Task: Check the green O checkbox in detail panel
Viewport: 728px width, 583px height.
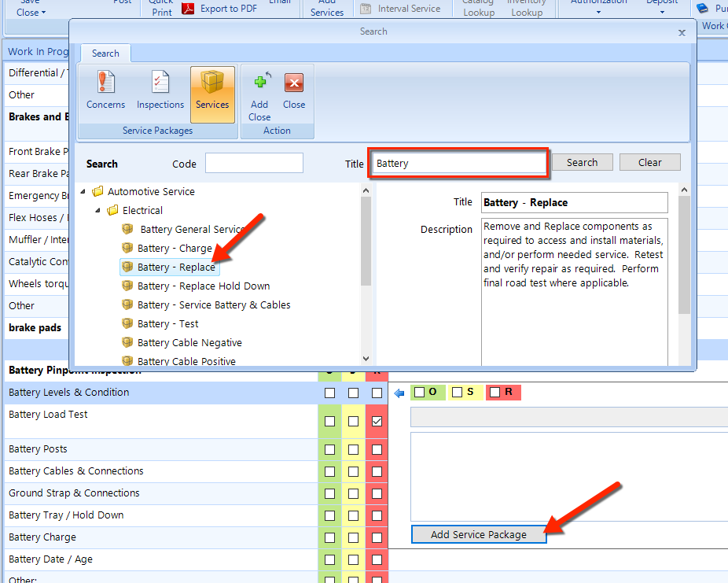Action: pos(420,392)
